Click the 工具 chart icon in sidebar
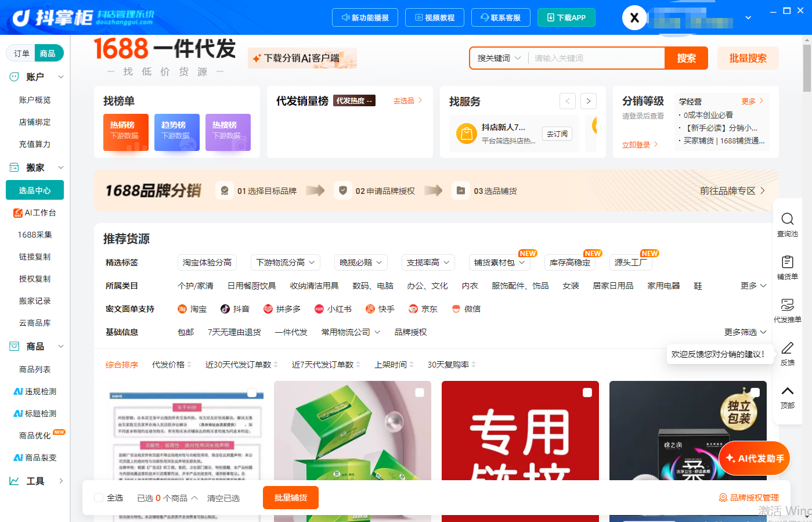The width and height of the screenshot is (812, 522). pos(15,481)
